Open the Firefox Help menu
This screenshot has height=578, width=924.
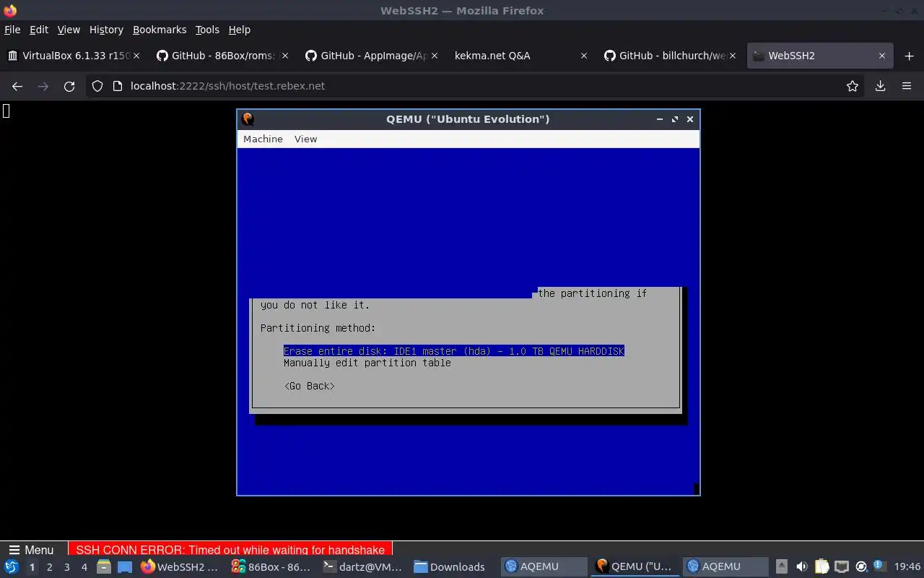tap(240, 30)
